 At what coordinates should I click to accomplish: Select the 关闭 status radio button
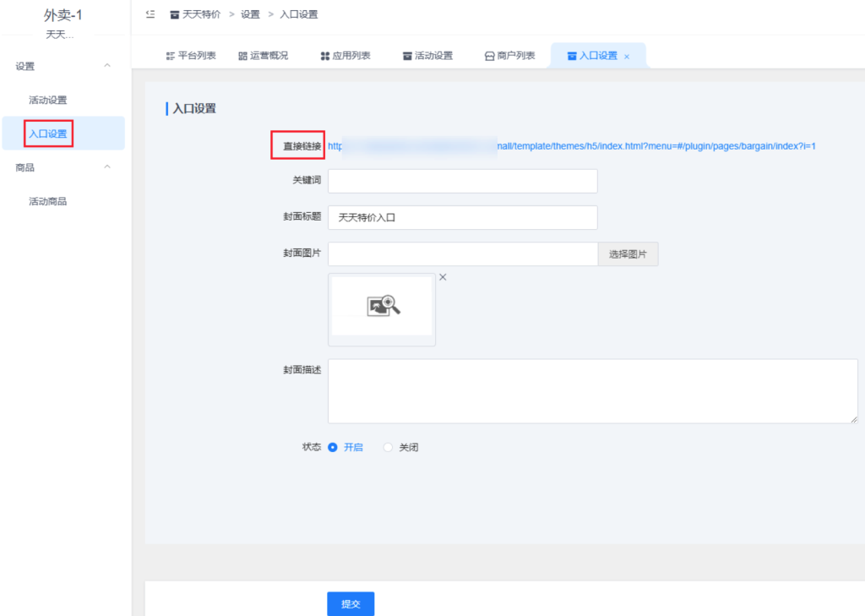tap(389, 448)
